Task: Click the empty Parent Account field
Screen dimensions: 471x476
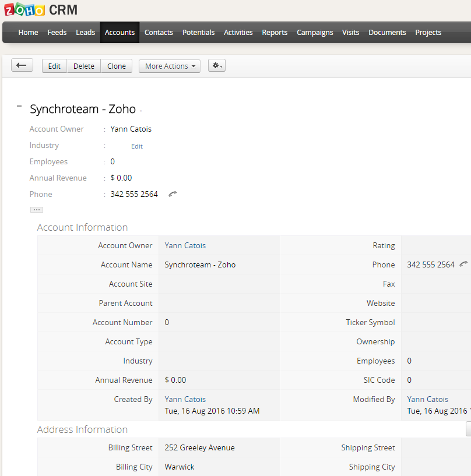Action: click(219, 303)
